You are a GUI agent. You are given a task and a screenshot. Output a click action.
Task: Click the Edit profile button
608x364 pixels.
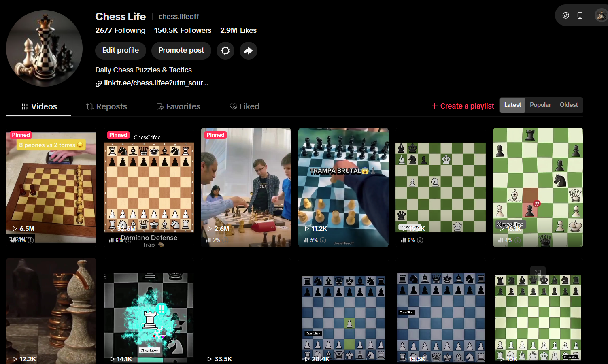click(x=120, y=50)
